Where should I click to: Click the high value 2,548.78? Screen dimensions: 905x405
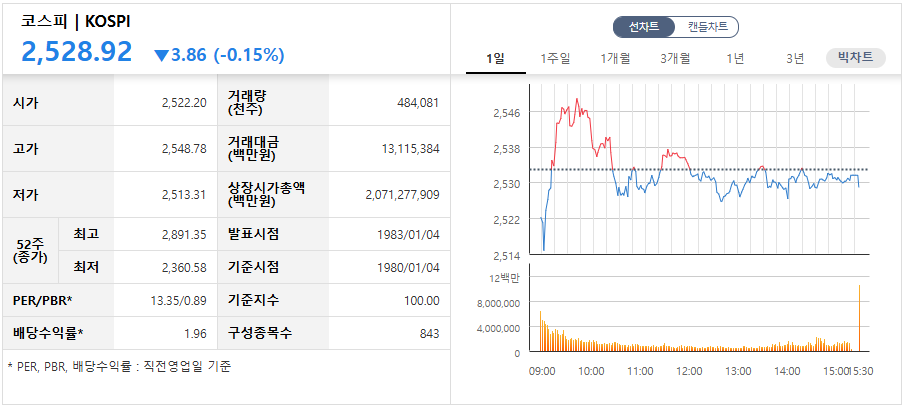point(184,149)
